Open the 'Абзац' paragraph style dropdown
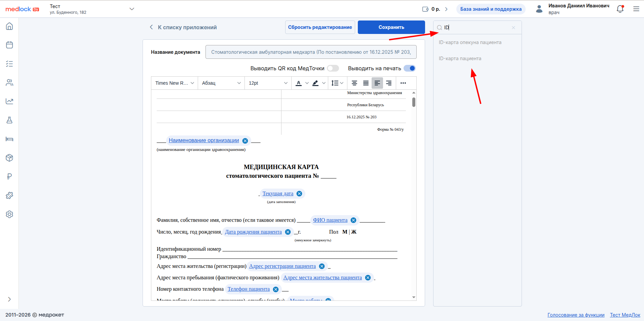The width and height of the screenshot is (644, 321). click(x=221, y=83)
